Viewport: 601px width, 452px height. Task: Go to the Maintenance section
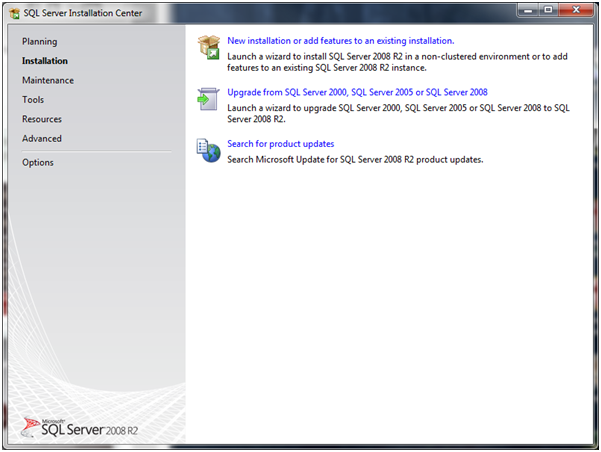coord(48,80)
